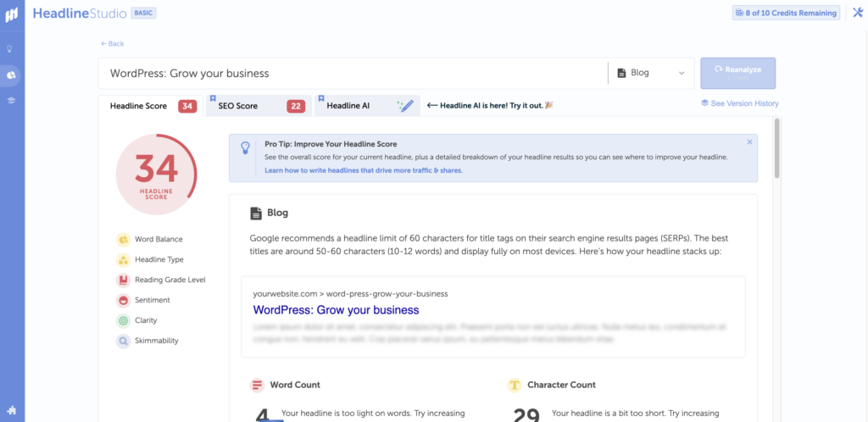The width and height of the screenshot is (868, 422).
Task: Click the Character Count heading
Action: [x=561, y=385]
